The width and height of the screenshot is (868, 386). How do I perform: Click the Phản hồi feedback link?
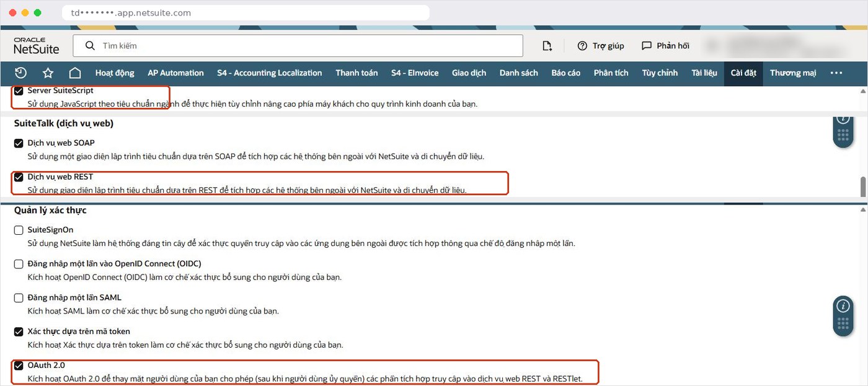pyautogui.click(x=673, y=46)
